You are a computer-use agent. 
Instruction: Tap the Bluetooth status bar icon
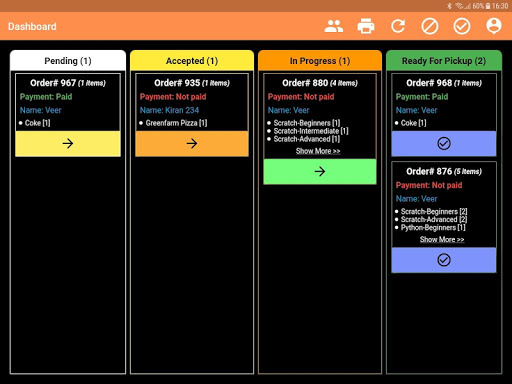(x=449, y=6)
